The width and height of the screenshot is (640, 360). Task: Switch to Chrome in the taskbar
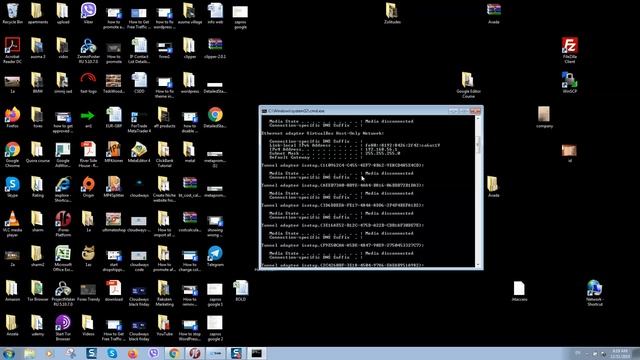(x=174, y=353)
